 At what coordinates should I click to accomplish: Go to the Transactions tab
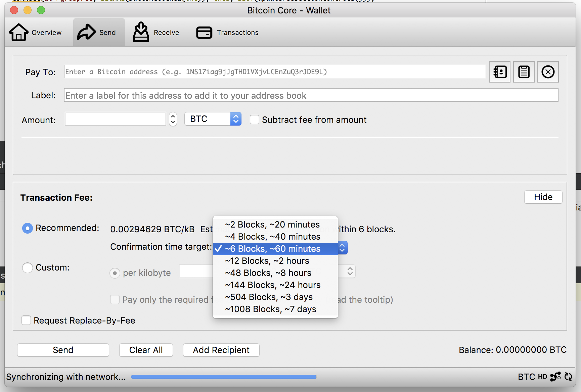(x=227, y=33)
